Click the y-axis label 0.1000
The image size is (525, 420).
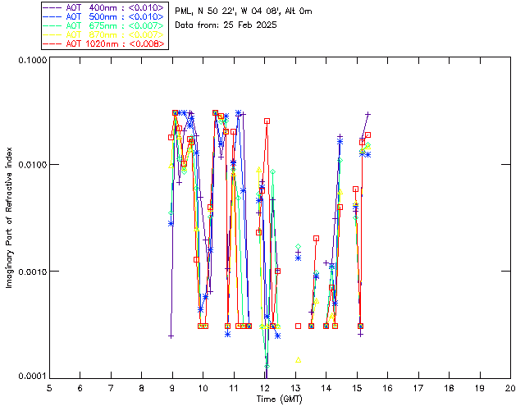pyautogui.click(x=32, y=60)
